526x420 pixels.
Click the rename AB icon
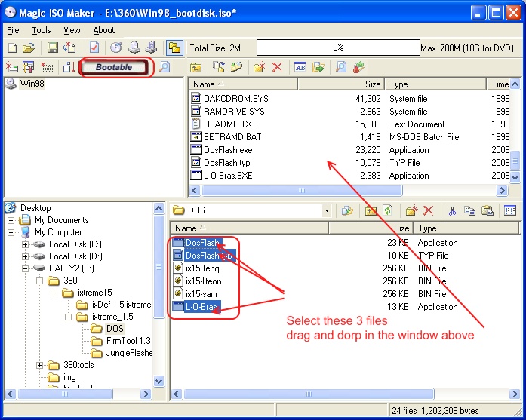[300, 67]
